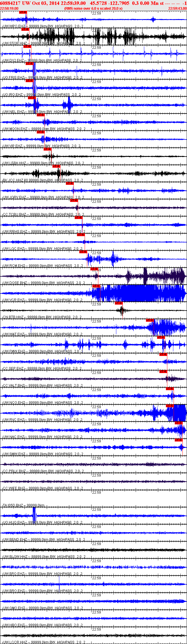Click the red pick flag on UW.LEBA trace
Viewport: 187px width, 644px height.
(47, 149)
